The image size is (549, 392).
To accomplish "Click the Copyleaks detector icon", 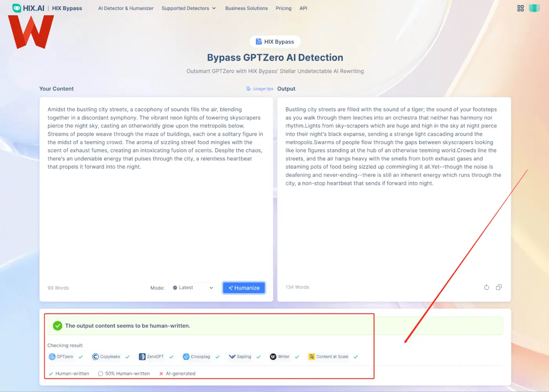I will pos(95,357).
